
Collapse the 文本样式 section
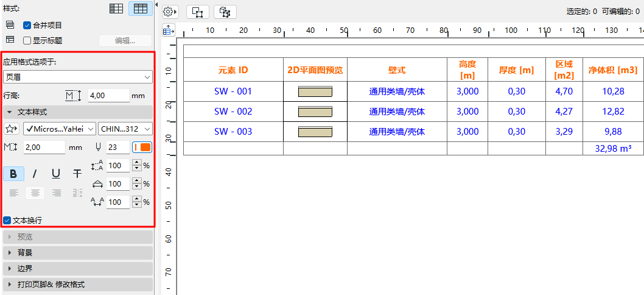(78, 112)
